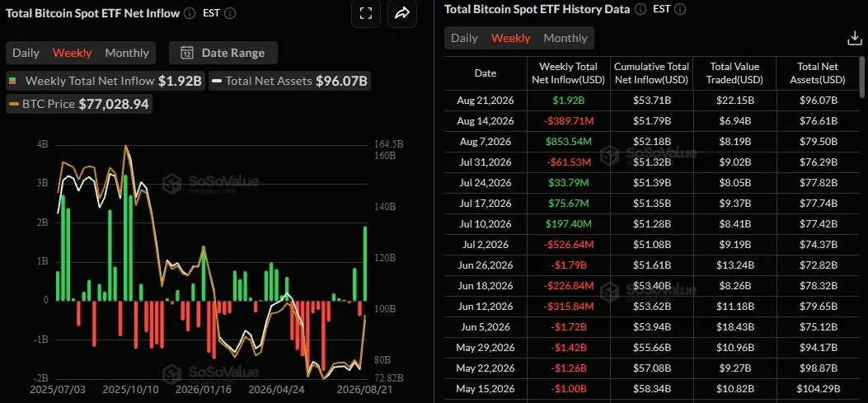Open the Date Range picker

223,53
